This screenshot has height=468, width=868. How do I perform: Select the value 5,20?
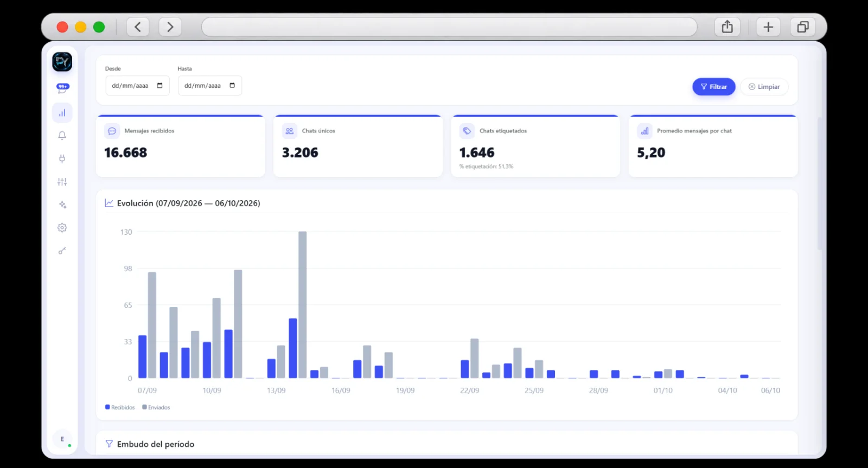coord(651,153)
